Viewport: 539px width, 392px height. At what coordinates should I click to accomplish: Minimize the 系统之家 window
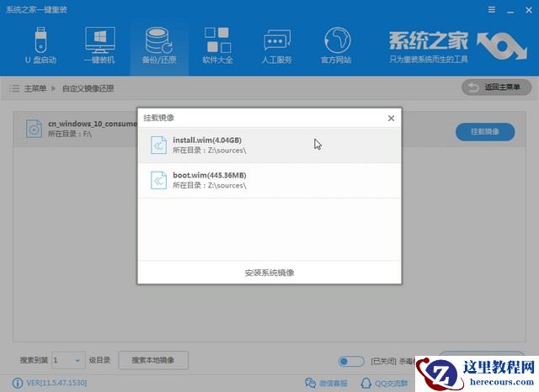[510, 11]
